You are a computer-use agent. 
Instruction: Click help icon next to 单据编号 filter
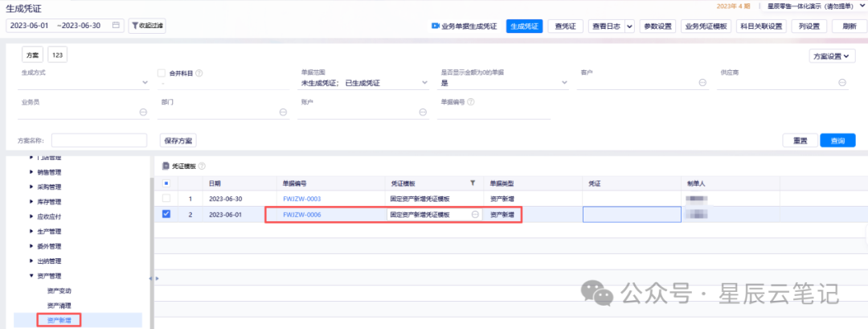(471, 102)
